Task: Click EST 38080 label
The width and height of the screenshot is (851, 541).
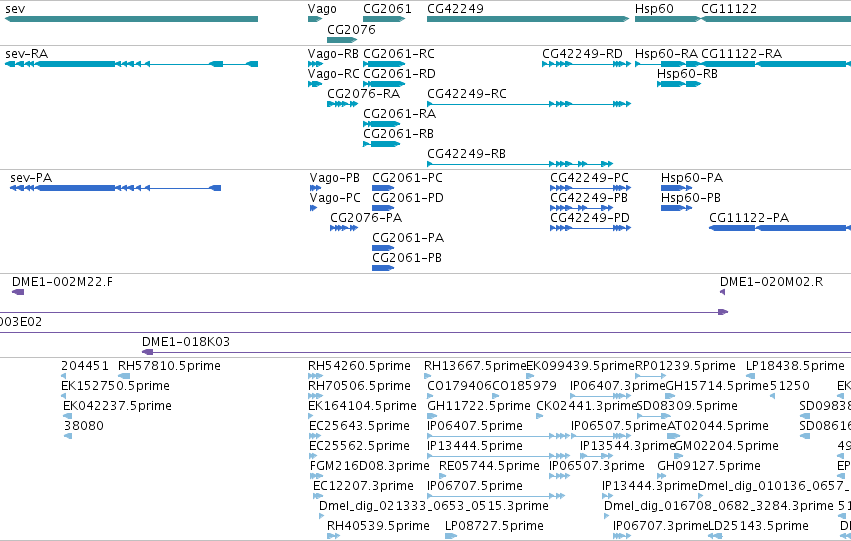Action: [84, 425]
